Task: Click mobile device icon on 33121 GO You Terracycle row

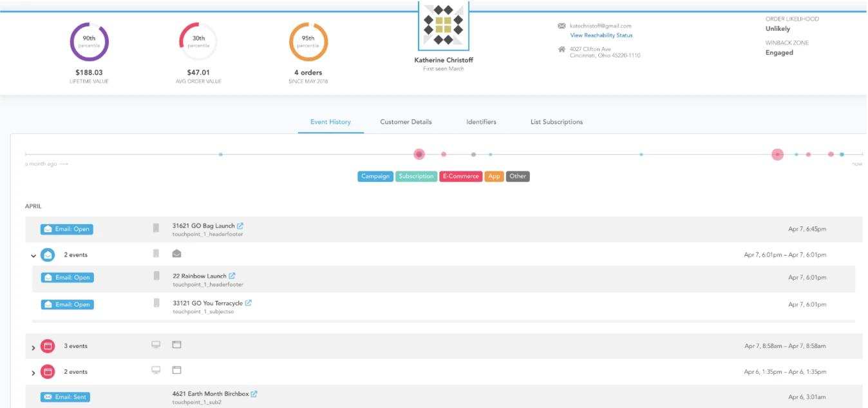Action: point(156,303)
